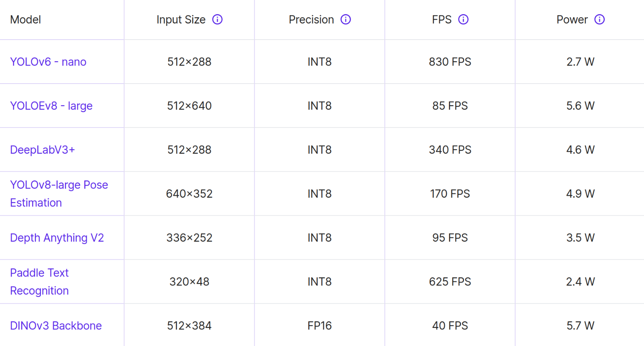Click the 640×352 input size cell
The image size is (644, 346).
(x=189, y=194)
